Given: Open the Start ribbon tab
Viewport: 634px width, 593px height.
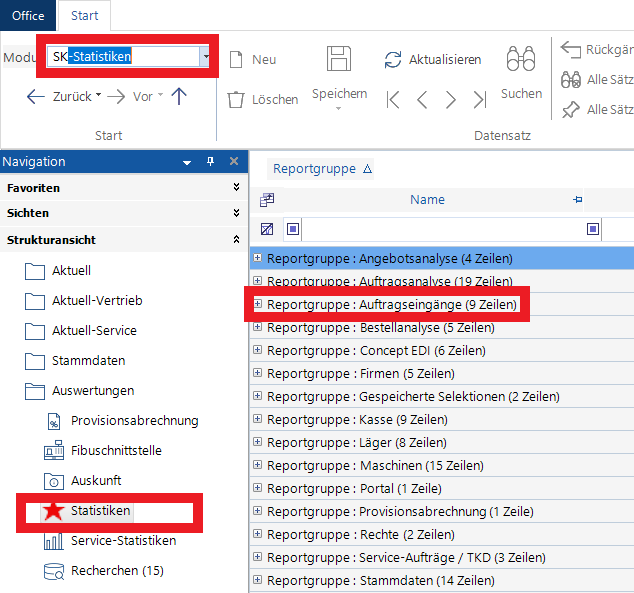Looking at the screenshot, I should point(85,16).
